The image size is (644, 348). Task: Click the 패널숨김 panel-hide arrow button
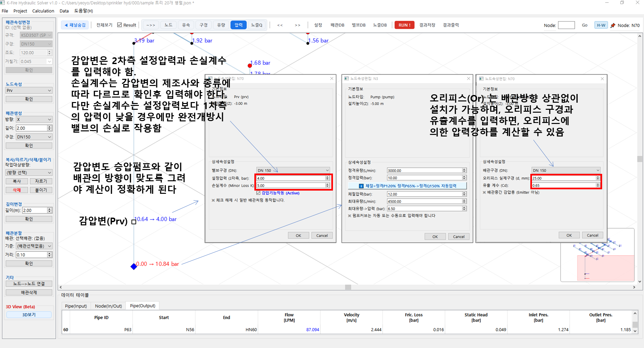(75, 25)
